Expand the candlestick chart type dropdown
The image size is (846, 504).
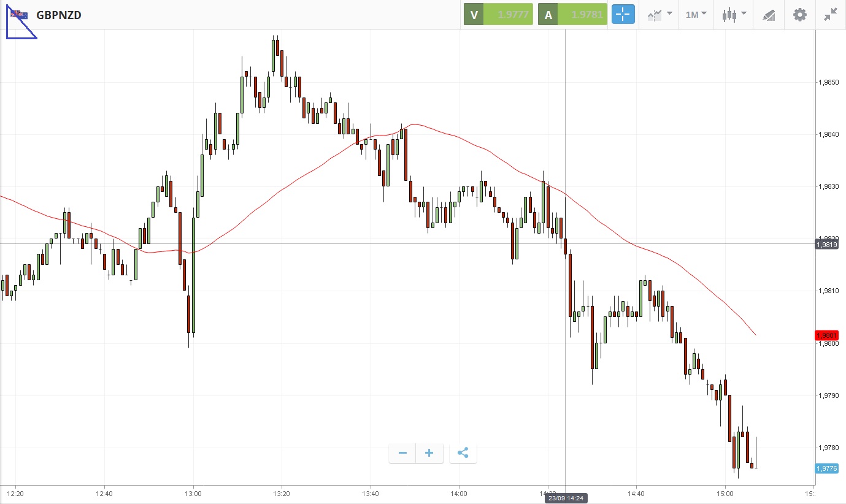pyautogui.click(x=734, y=15)
